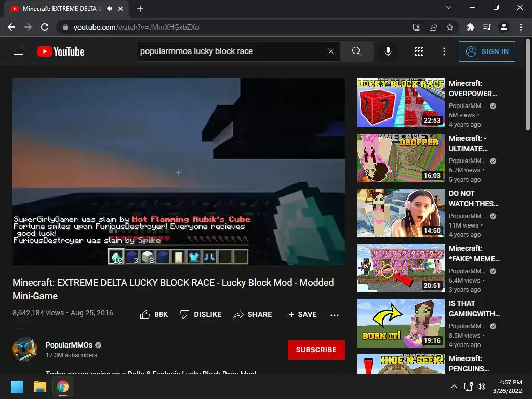Click the Chrome taskbar icon
532x399 pixels.
(x=62, y=387)
